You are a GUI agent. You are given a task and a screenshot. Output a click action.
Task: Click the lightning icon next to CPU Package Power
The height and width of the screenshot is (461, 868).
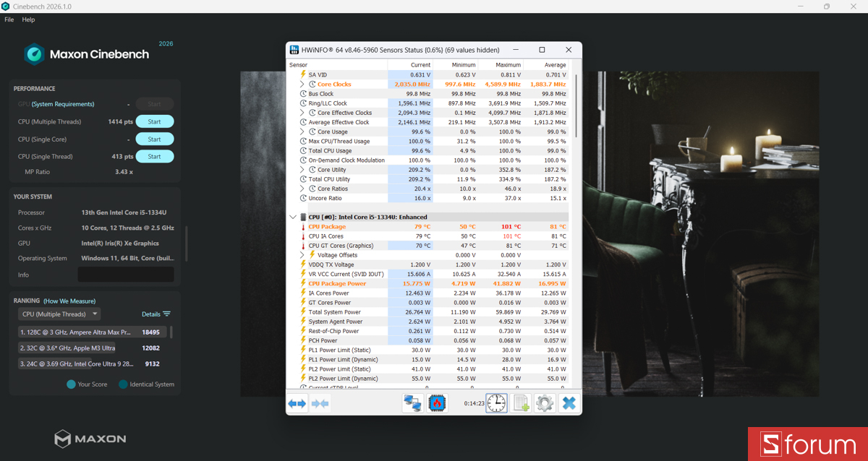tap(304, 283)
